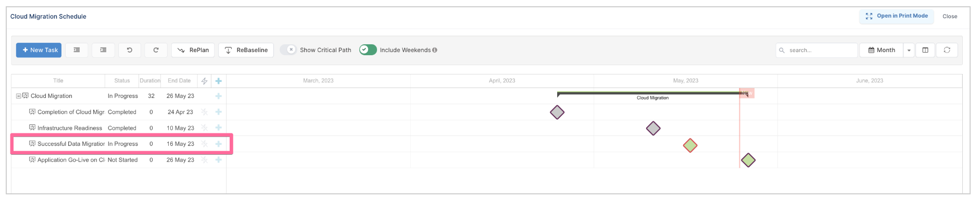Refresh the Gantt chart

click(947, 50)
